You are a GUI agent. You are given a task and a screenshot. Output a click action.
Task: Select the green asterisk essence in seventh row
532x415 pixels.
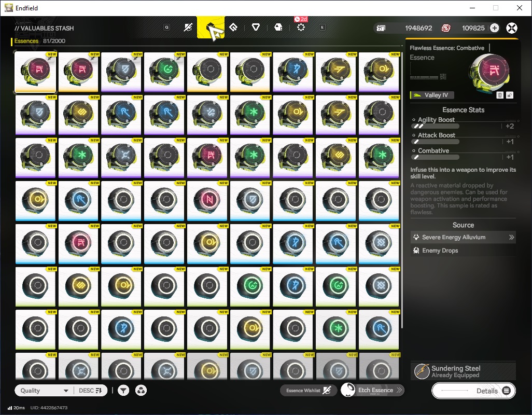pos(336,329)
